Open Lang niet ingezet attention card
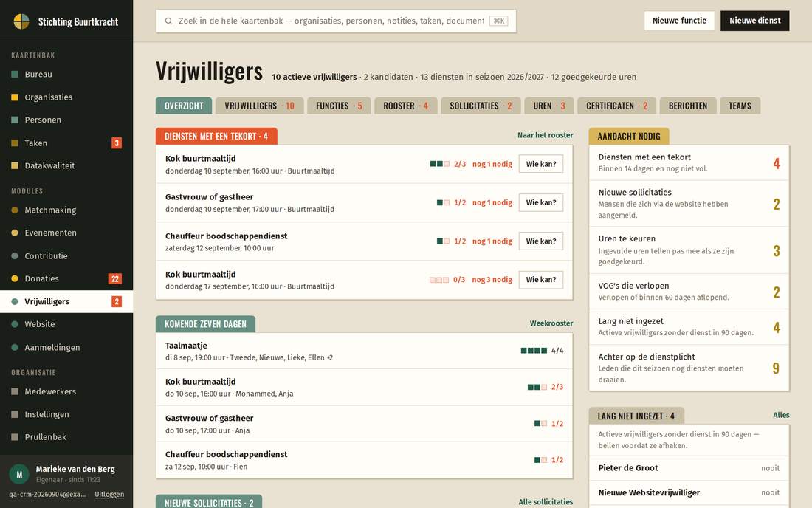This screenshot has width=812, height=508. click(x=689, y=327)
